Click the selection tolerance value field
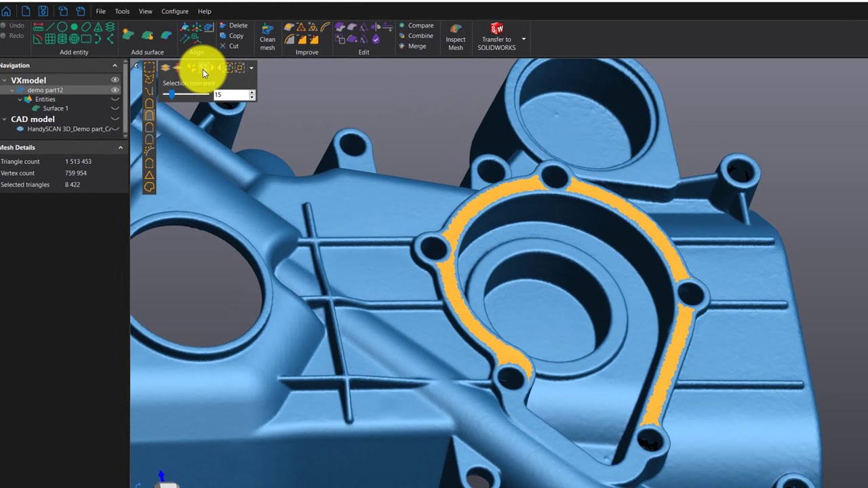868x488 pixels. coord(230,96)
